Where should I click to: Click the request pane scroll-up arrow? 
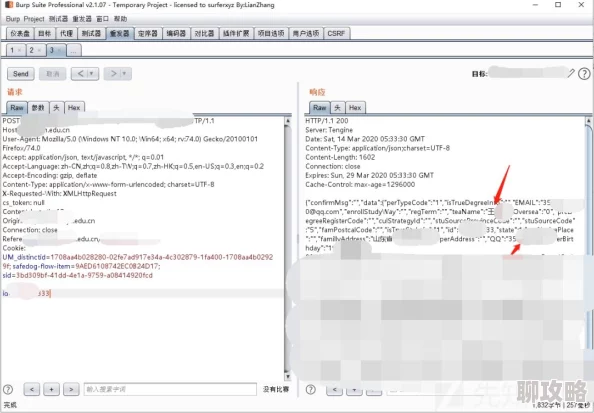pyautogui.click(x=288, y=121)
